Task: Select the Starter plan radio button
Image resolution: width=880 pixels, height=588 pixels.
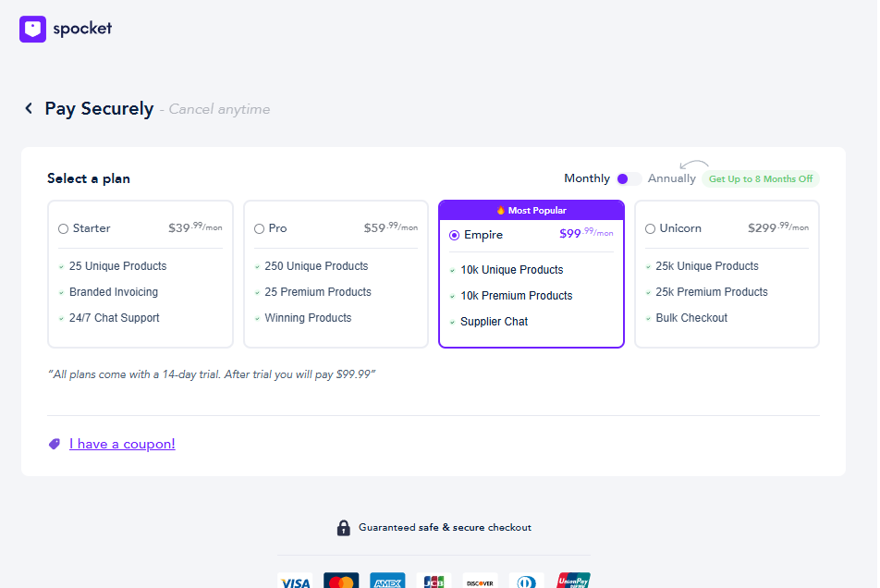Action: coord(64,229)
